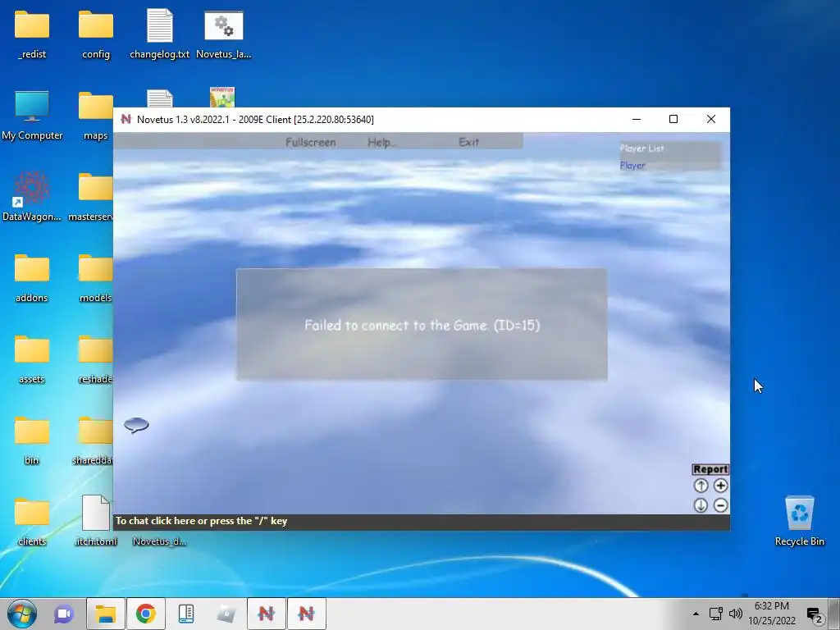Open File Explorer from the taskbar
Screen dimensions: 840x630
pos(106,614)
